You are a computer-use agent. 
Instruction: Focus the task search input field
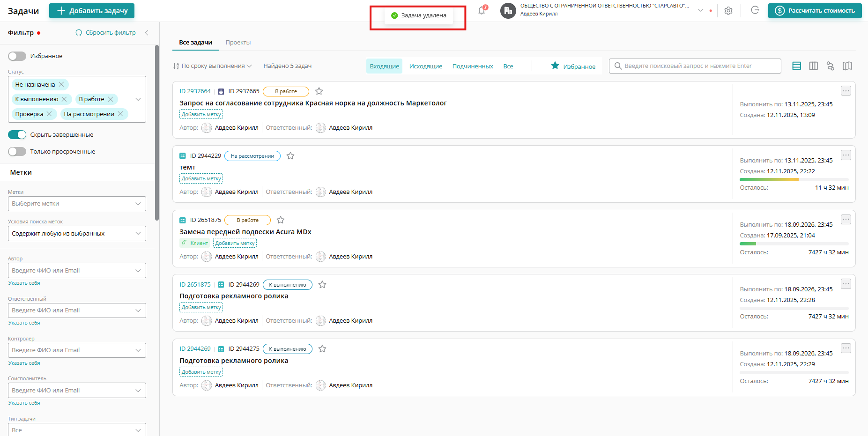695,66
